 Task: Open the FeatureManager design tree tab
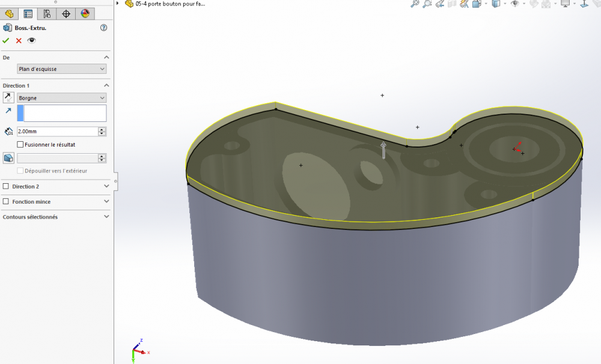pos(9,14)
